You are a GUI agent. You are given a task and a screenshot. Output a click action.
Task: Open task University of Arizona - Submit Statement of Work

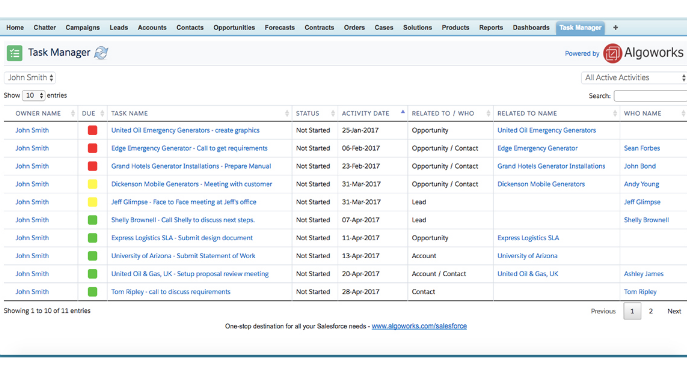[183, 256]
